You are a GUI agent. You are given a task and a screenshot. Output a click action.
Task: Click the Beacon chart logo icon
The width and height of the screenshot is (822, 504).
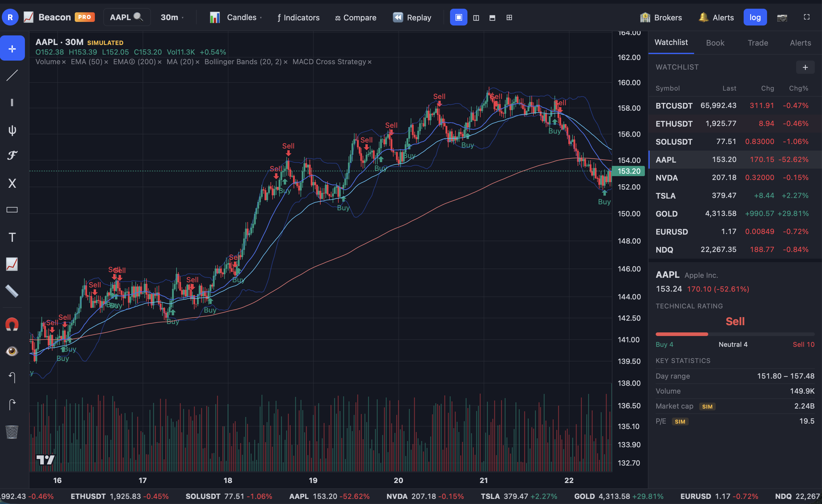[29, 17]
